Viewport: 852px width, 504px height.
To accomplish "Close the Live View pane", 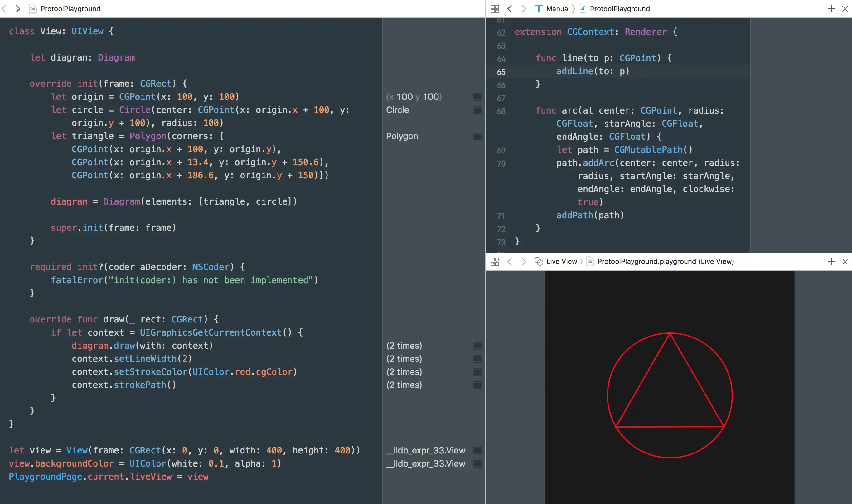I will click(x=845, y=261).
